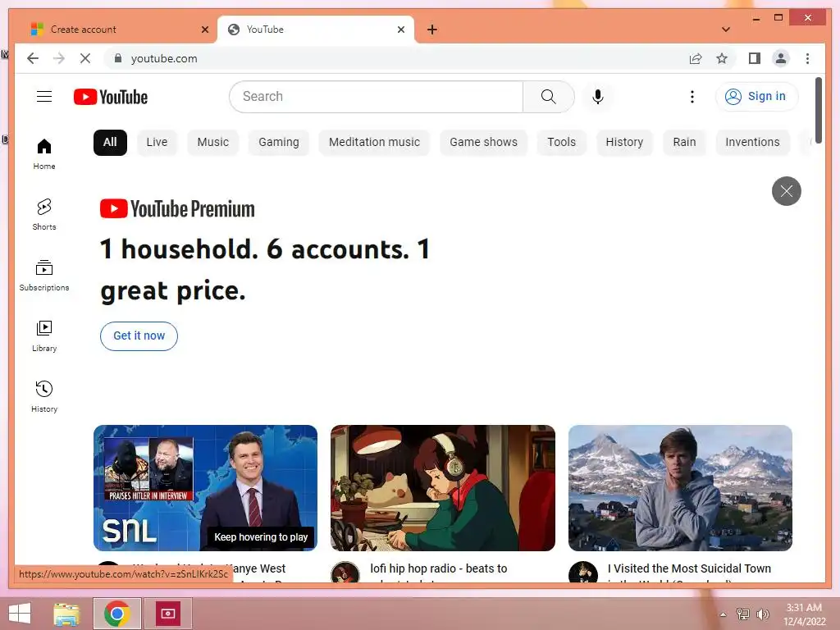840x630 pixels.
Task: Close the Create account tab
Action: [x=204, y=30]
